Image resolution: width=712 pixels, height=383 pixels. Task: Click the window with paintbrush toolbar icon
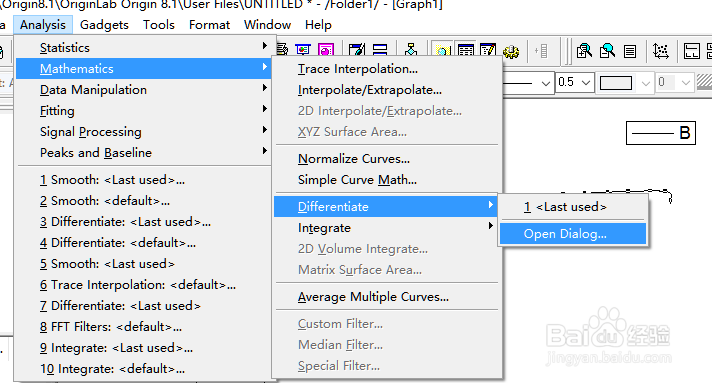(357, 50)
